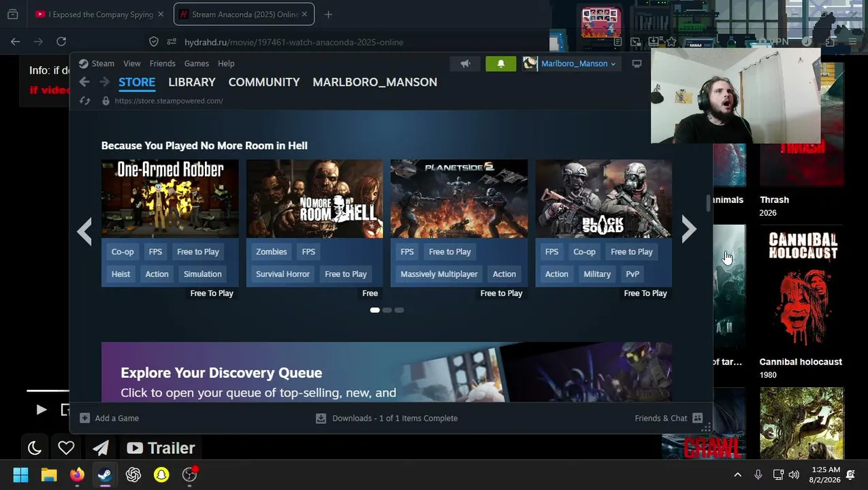Click the paper plane share icon

tap(101, 448)
